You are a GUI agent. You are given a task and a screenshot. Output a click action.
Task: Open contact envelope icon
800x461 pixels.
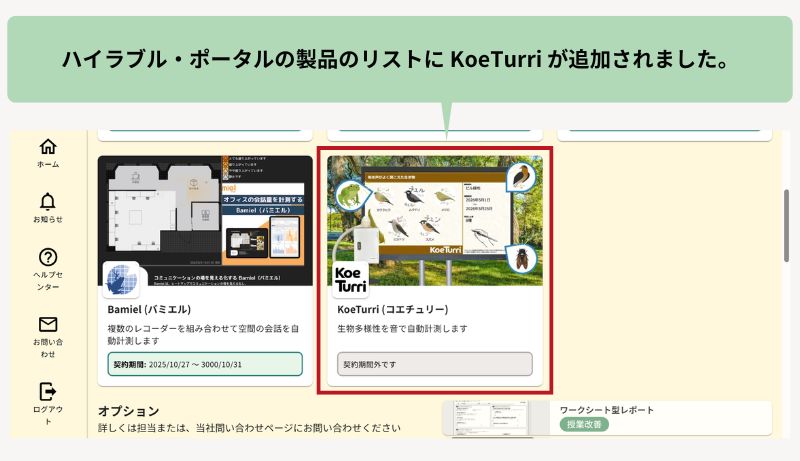coord(48,324)
